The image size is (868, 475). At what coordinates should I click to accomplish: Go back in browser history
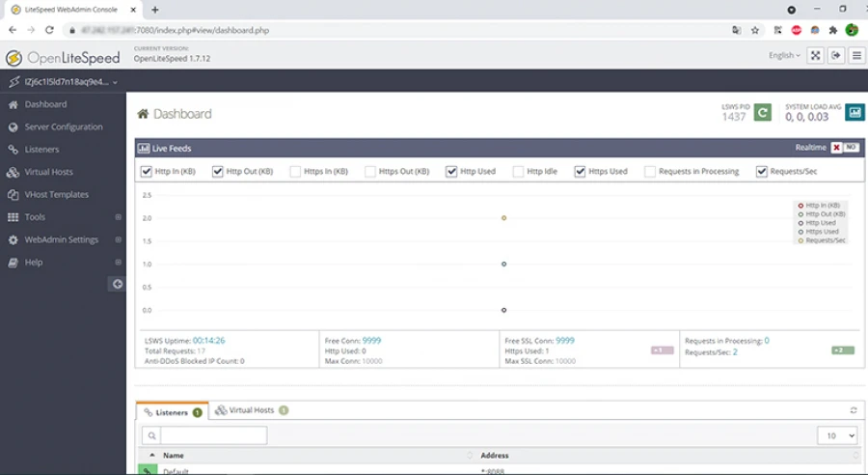tap(13, 31)
